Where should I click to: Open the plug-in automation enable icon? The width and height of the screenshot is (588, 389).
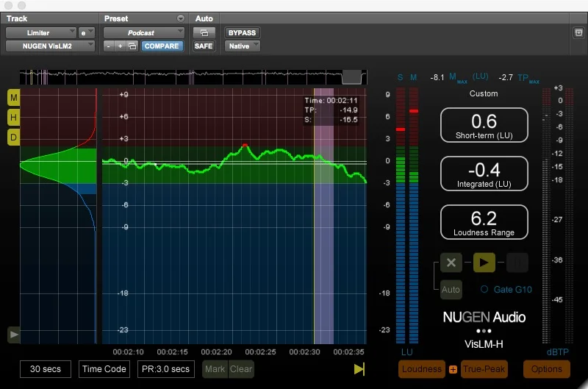coord(204,32)
